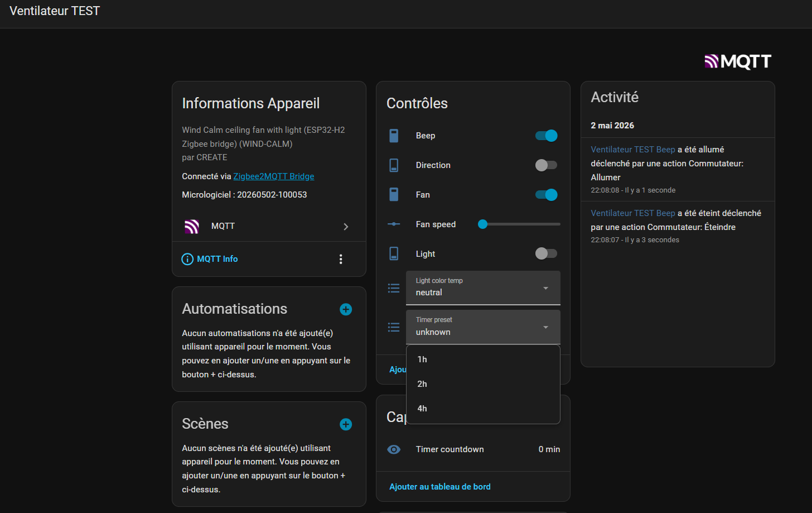Image resolution: width=812 pixels, height=513 pixels.
Task: Open the Zigbee2MQTT Bridge link
Action: tap(274, 176)
